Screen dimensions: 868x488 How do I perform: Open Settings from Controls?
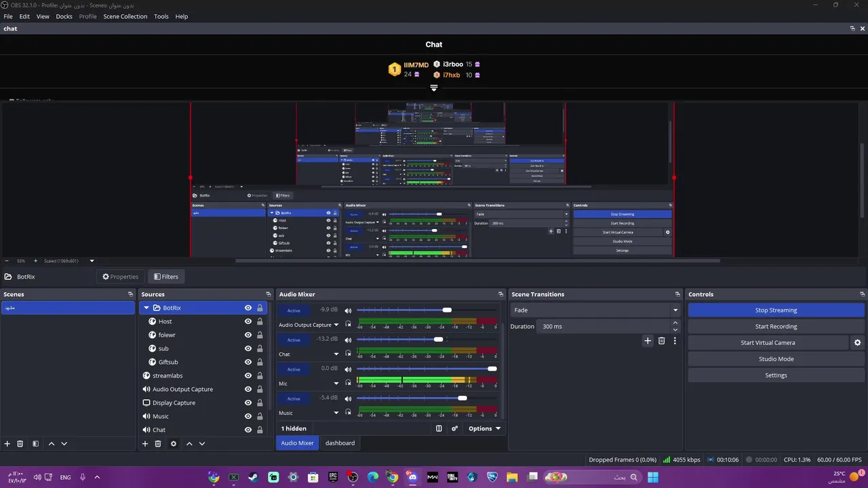point(776,375)
